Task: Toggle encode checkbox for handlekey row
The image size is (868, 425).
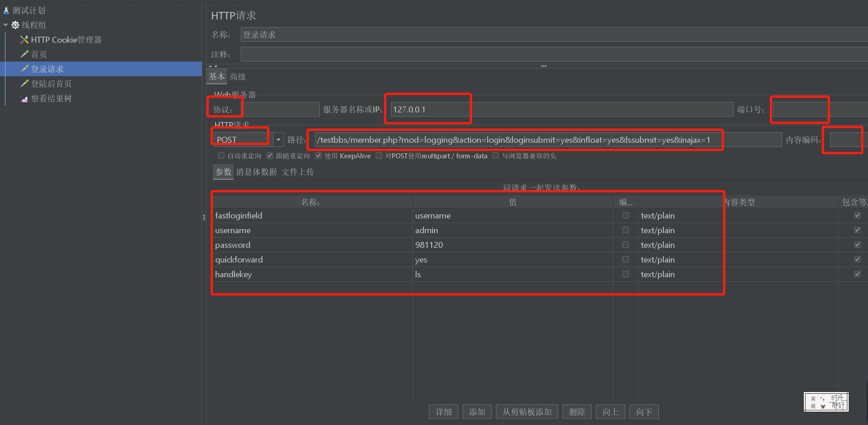Action: [626, 274]
